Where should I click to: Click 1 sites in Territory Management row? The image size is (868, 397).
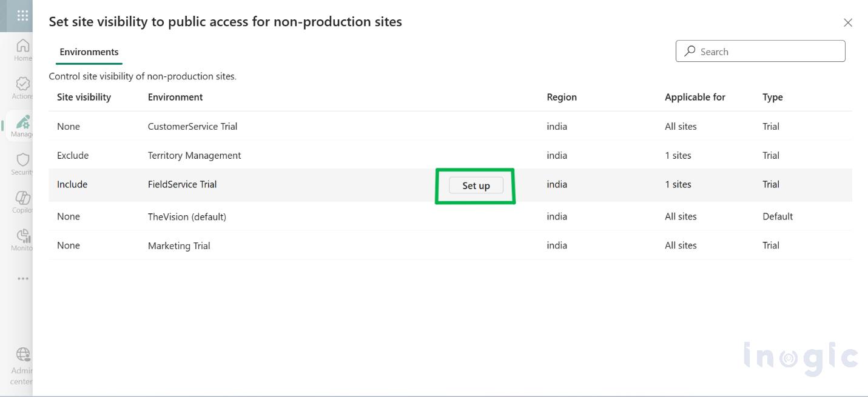[678, 155]
